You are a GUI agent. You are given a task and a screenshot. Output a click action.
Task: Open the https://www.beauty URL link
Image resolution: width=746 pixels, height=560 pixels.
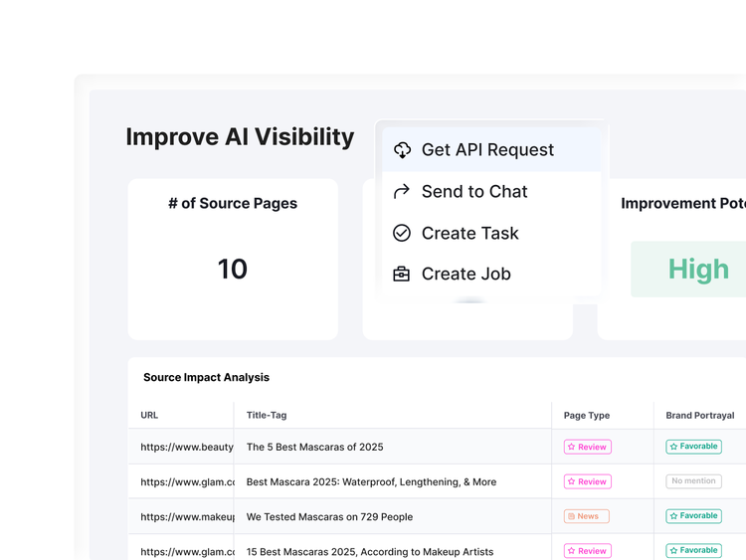(187, 448)
